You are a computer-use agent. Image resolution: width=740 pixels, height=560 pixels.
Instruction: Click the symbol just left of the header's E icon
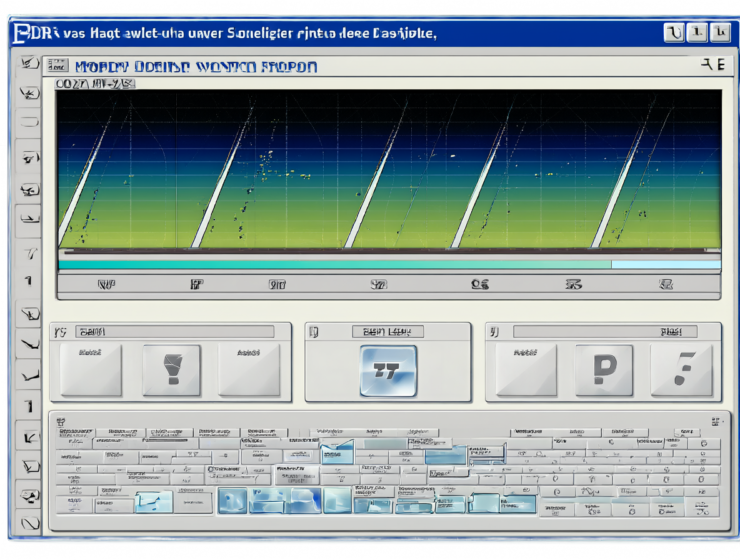tap(706, 64)
